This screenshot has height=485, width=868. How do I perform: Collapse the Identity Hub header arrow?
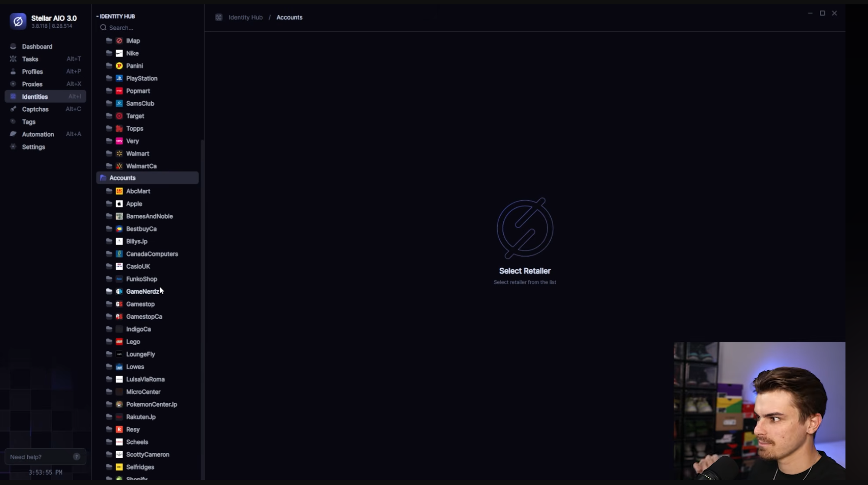point(97,16)
